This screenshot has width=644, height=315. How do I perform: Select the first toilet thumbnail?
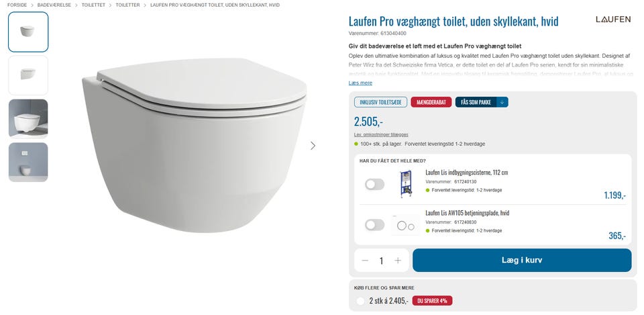(28, 32)
